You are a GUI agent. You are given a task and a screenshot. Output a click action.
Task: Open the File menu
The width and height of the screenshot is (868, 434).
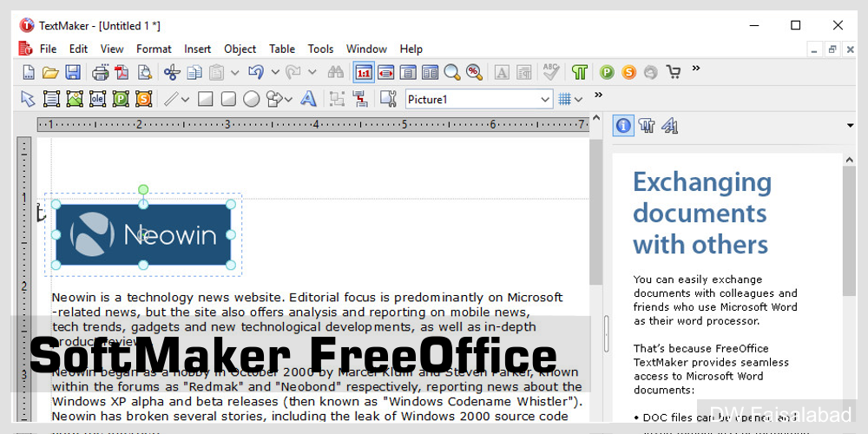(48, 49)
